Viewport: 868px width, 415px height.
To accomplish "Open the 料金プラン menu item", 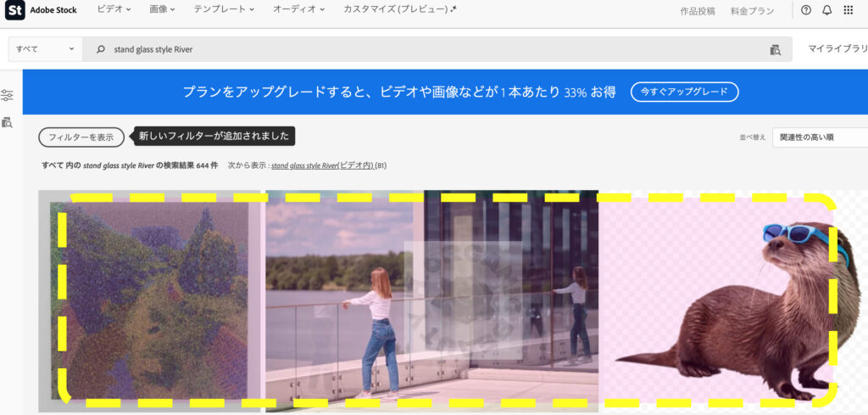I will [x=752, y=11].
